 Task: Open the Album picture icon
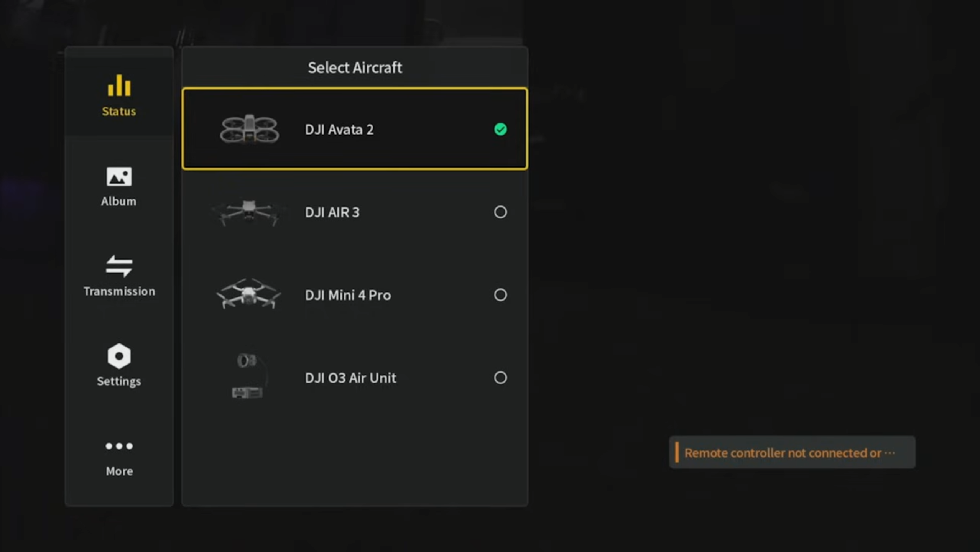[x=119, y=176]
